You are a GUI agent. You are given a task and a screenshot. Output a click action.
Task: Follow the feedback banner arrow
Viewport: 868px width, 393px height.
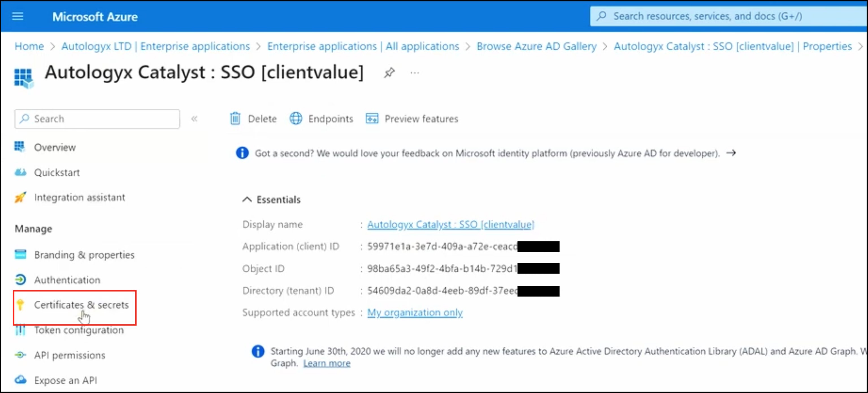pyautogui.click(x=731, y=153)
